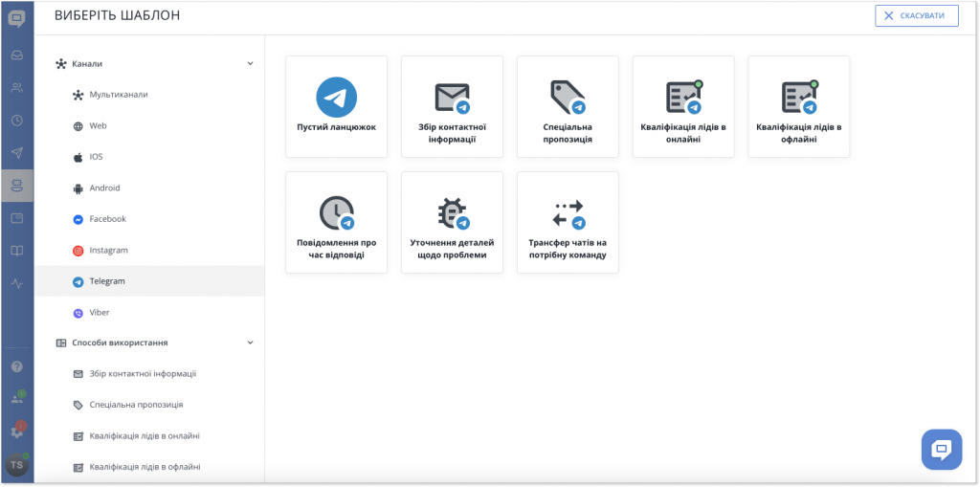This screenshot has width=980, height=487.
Task: Open the settings gear with red badge
Action: click(17, 432)
